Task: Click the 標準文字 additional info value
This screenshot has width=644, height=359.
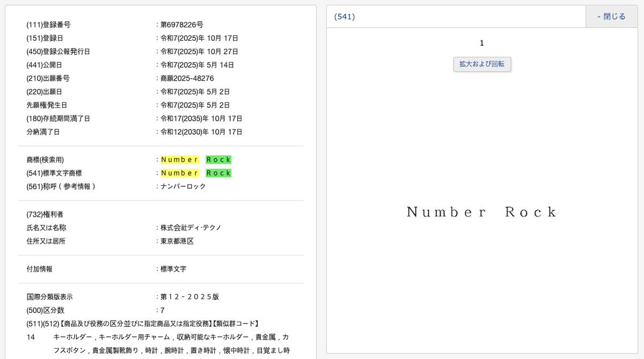Action: coord(173,269)
